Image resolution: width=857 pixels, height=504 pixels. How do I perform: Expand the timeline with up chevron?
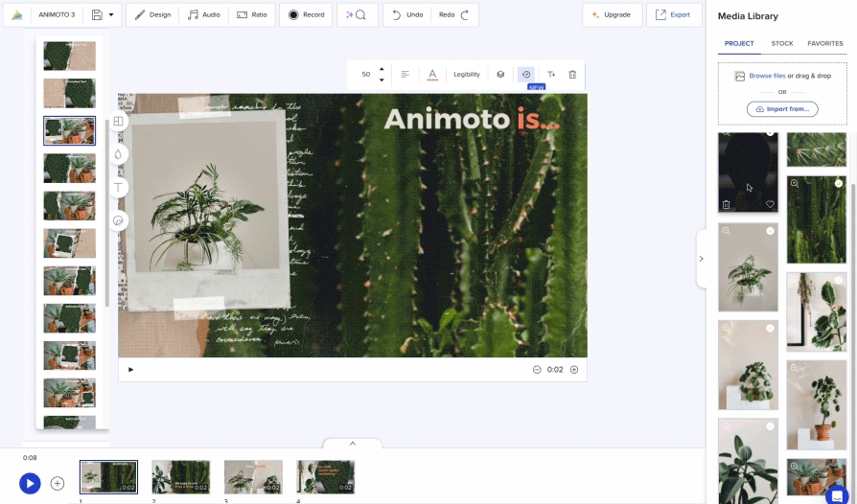[x=353, y=444]
